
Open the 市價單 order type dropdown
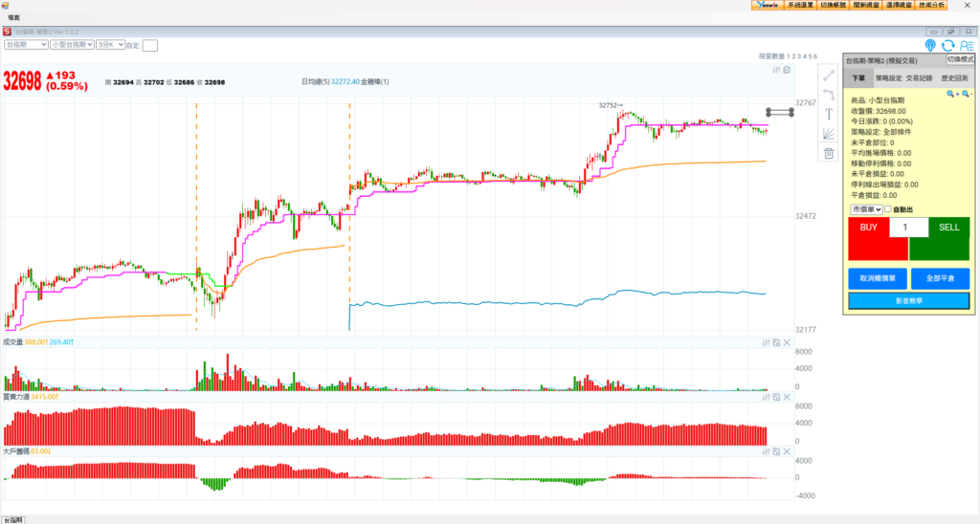coord(865,209)
